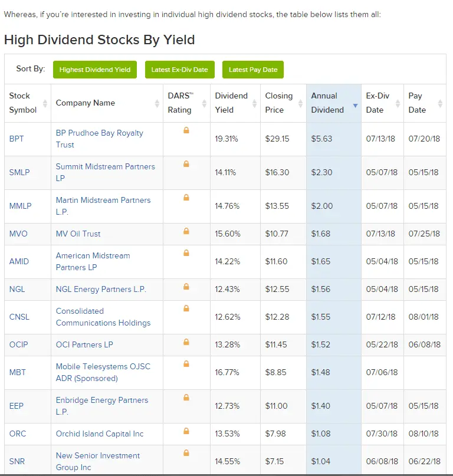This screenshot has height=476, width=453.
Task: Click the lock icon in BP Prudhoe Bay row
Action: [186, 130]
